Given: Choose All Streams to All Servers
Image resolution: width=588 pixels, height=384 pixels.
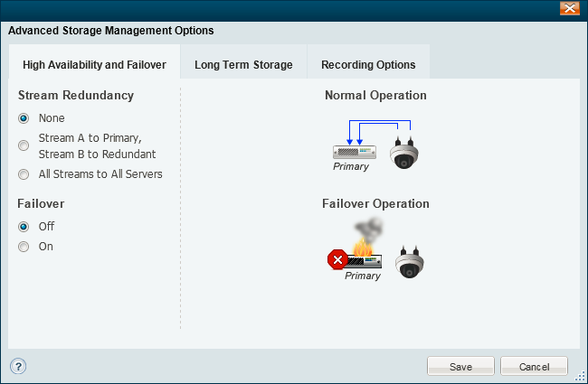Looking at the screenshot, I should 24,174.
